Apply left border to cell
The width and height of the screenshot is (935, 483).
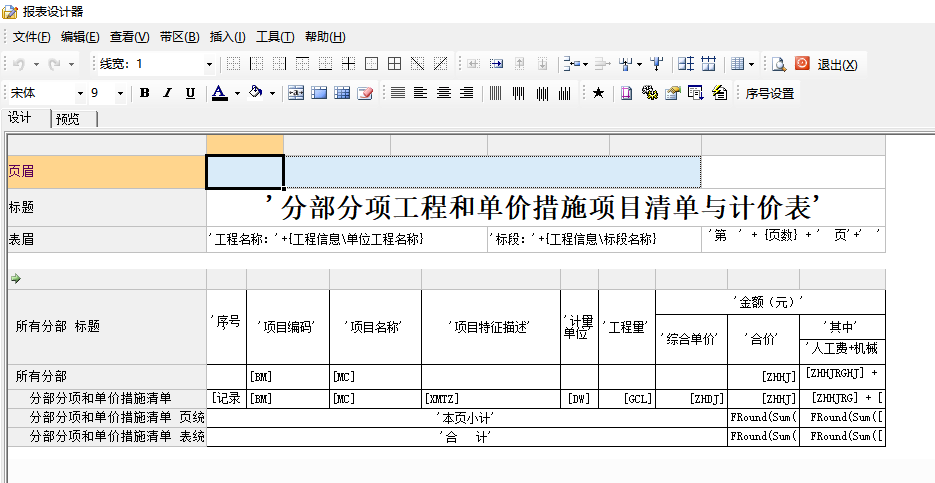[256, 63]
